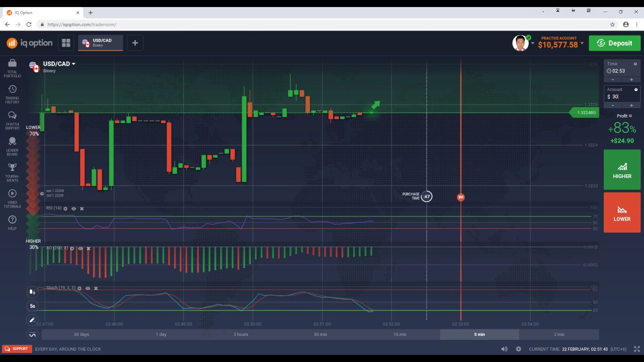Click the Chrome address bar
Screen dimensions: 644x362
tap(322, 24)
